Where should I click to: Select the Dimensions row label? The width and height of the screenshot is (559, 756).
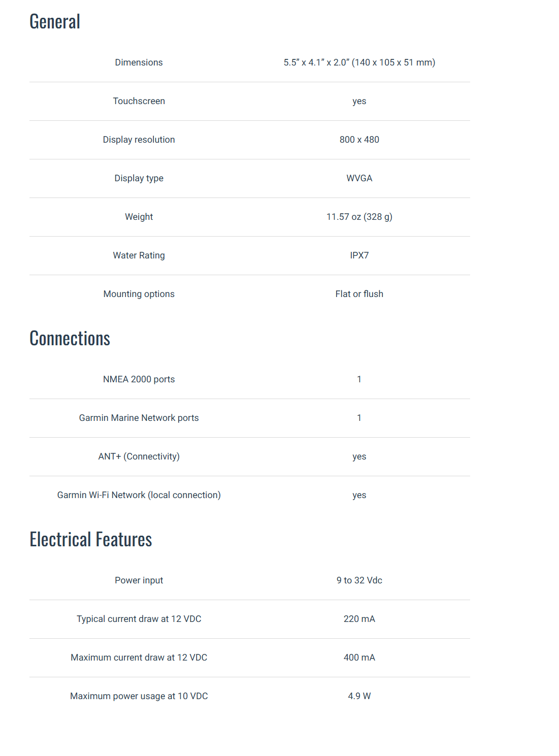(x=139, y=62)
